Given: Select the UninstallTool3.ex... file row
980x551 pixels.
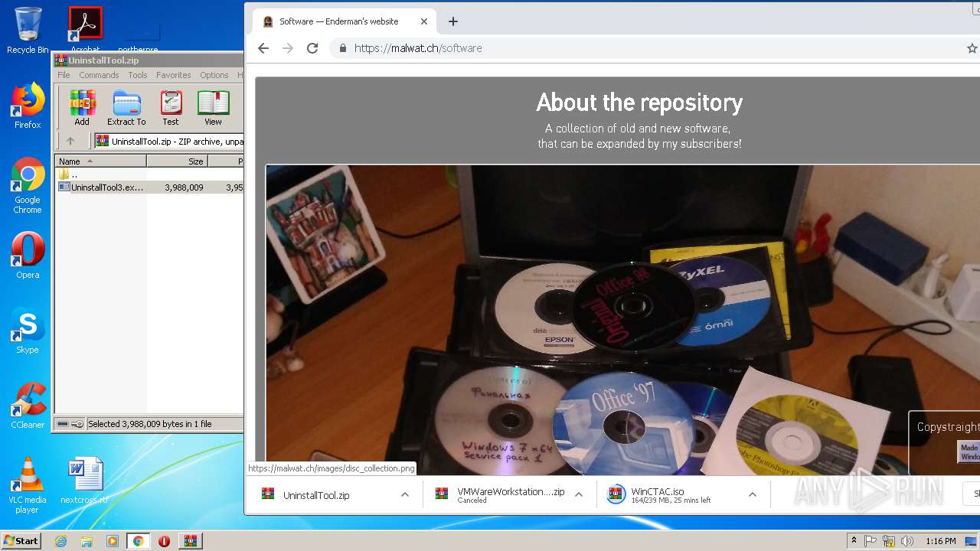Looking at the screenshot, I should (x=149, y=187).
